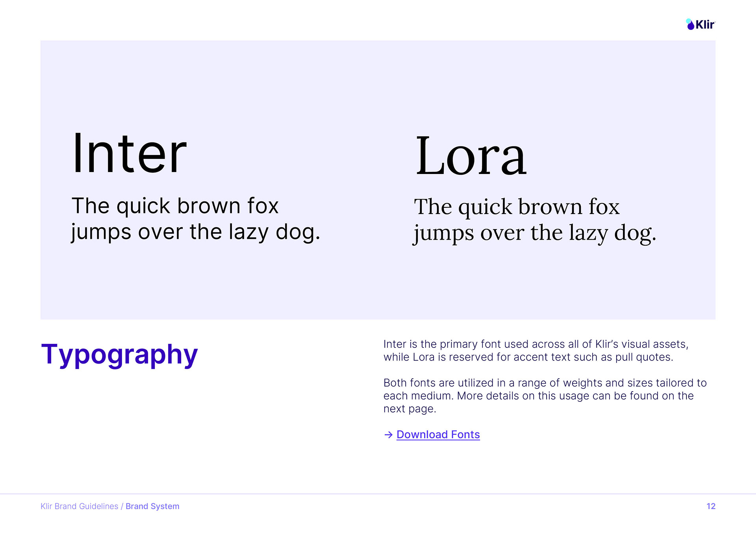Viewport: 756px width, 534px height.
Task: Click 'The quick brown fox' in Inter
Action: coord(175,206)
